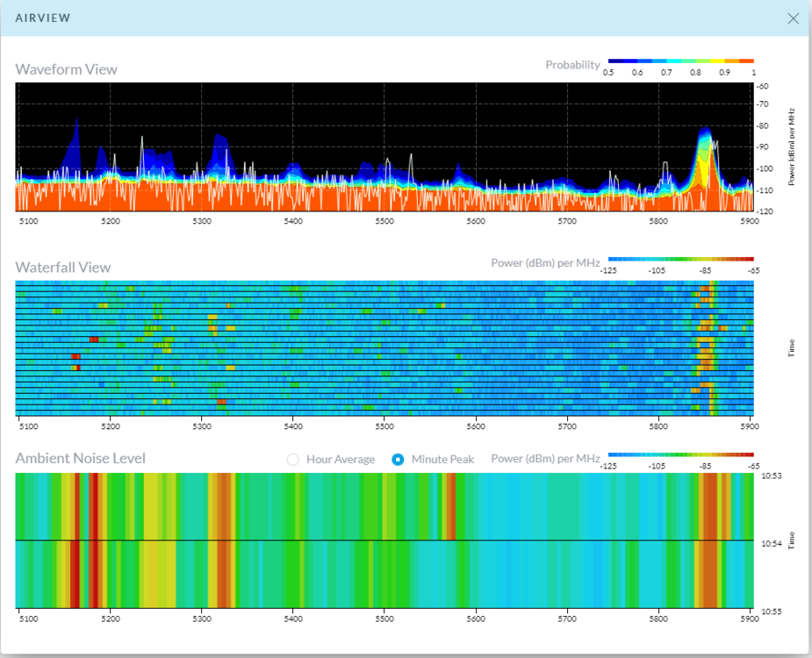812x658 pixels.
Task: Click the Waveform View heading
Action: tap(66, 69)
